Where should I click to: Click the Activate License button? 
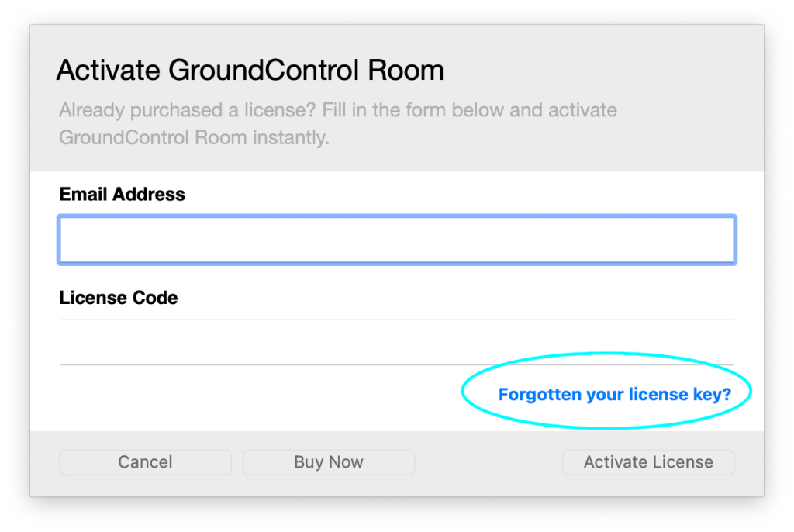[648, 462]
